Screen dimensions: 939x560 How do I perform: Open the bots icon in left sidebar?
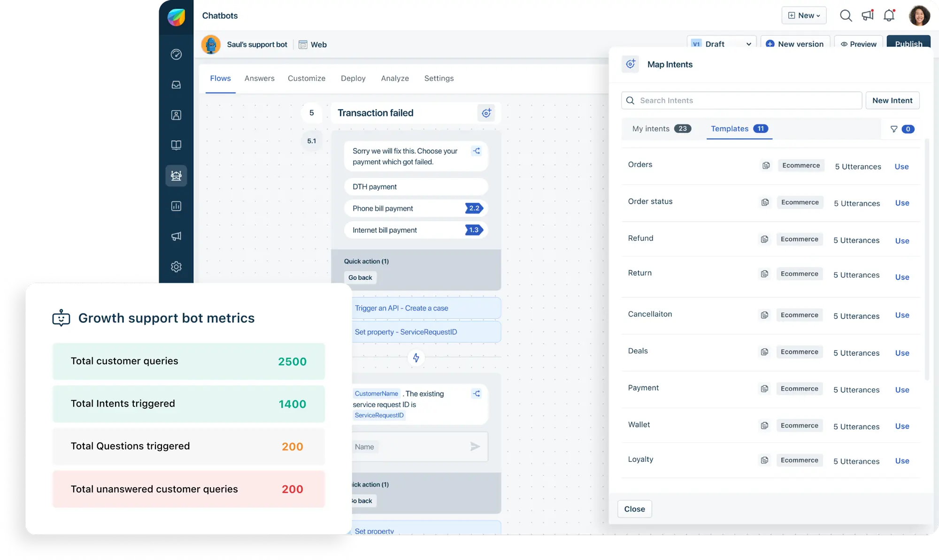tap(176, 176)
